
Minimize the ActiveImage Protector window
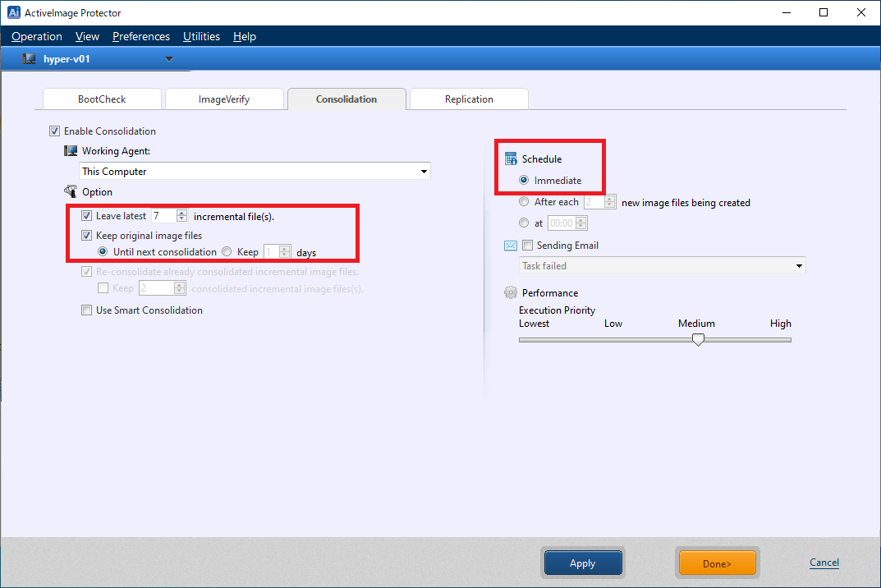tap(786, 12)
